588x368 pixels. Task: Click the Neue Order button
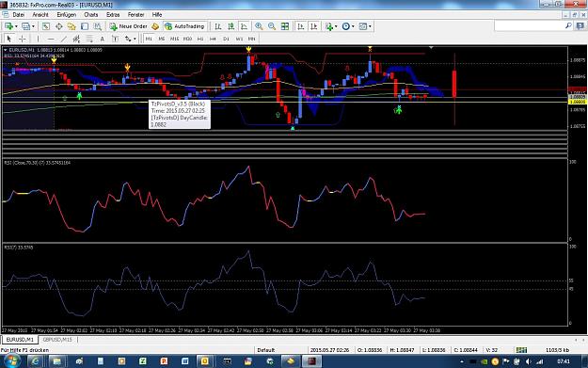pos(128,26)
